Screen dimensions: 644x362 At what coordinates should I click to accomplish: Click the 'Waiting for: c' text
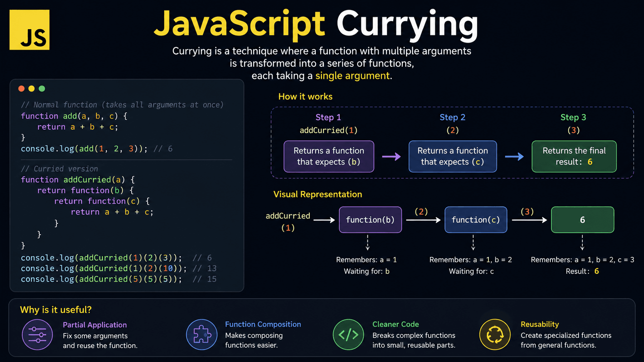tap(471, 272)
